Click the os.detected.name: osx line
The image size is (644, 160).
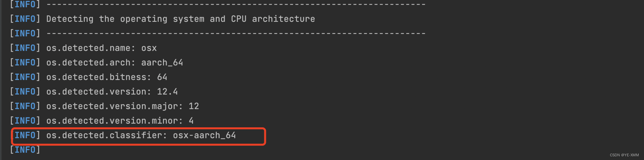pos(83,48)
